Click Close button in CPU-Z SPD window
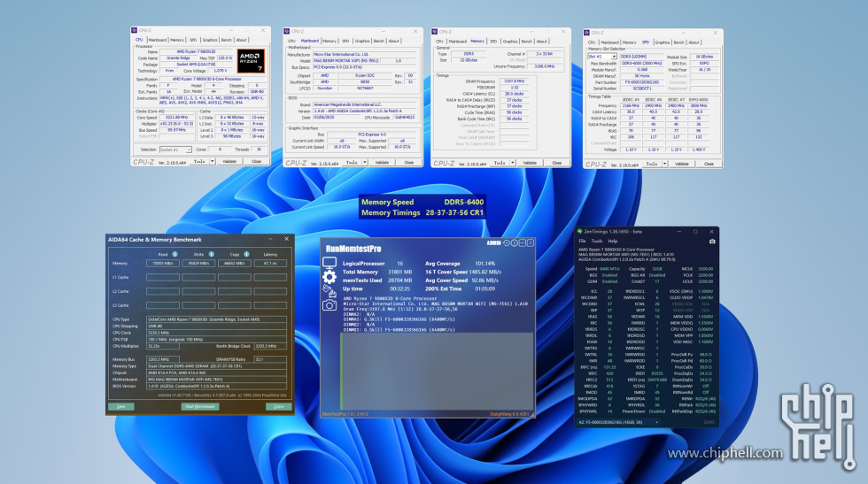 [x=709, y=165]
